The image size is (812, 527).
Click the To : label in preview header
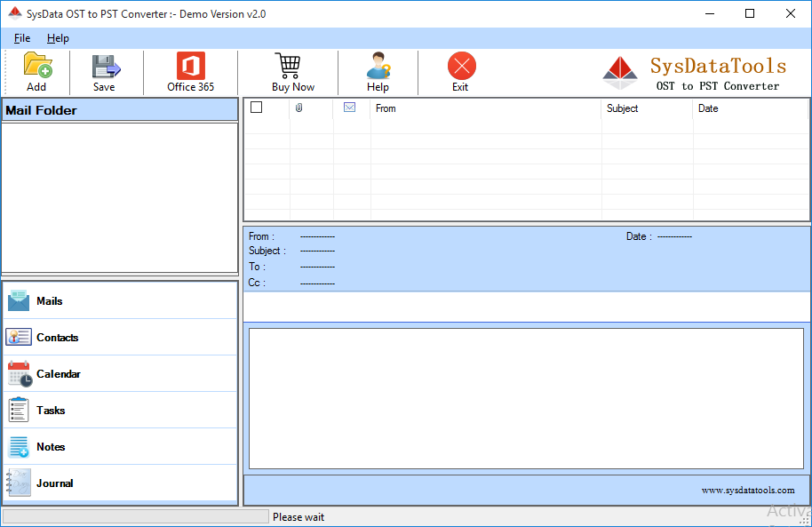(x=257, y=267)
